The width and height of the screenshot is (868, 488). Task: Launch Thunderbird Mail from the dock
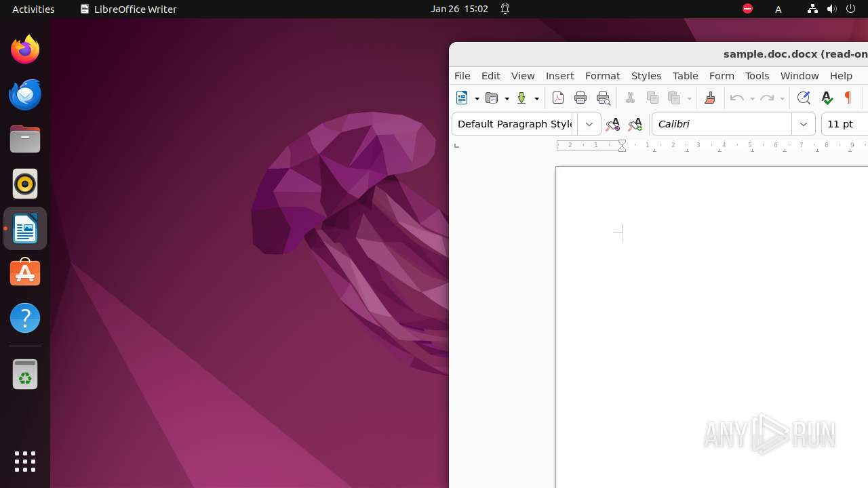coord(25,94)
